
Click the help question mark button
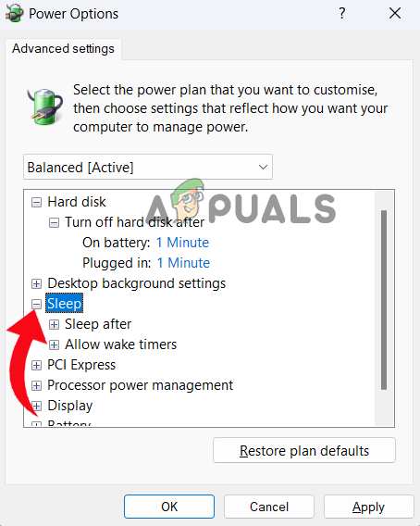point(341,13)
